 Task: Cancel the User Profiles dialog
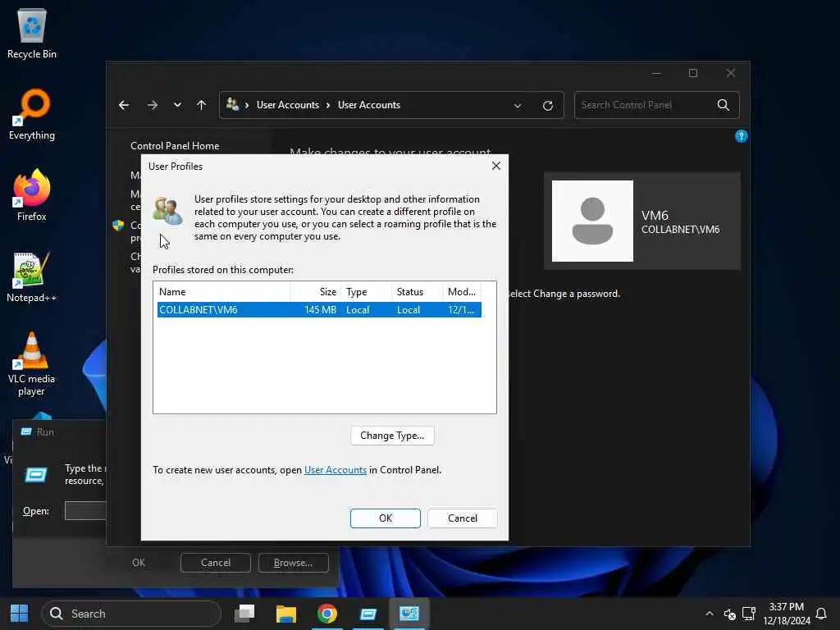click(x=463, y=518)
